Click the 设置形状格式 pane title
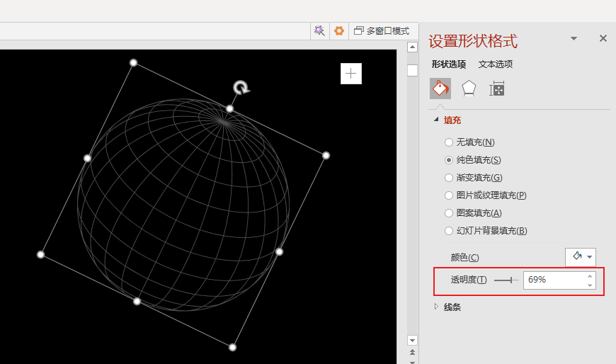Image resolution: width=616 pixels, height=364 pixels. [x=472, y=41]
